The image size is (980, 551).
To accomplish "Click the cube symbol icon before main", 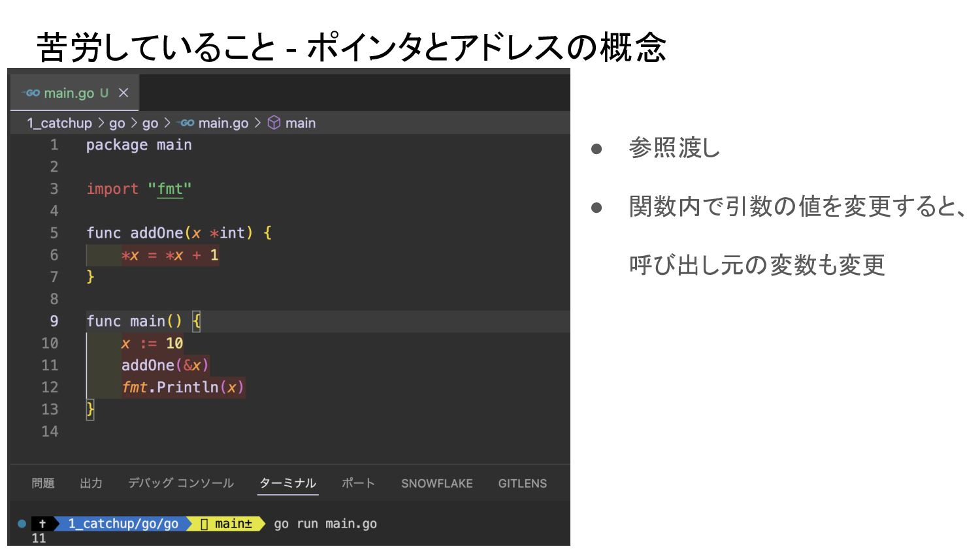I will click(x=274, y=123).
